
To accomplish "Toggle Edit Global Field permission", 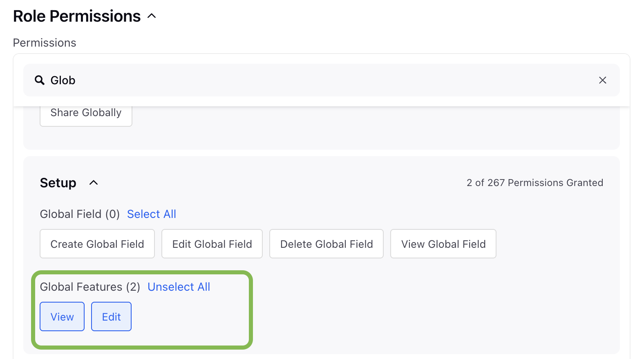I will pos(212,244).
